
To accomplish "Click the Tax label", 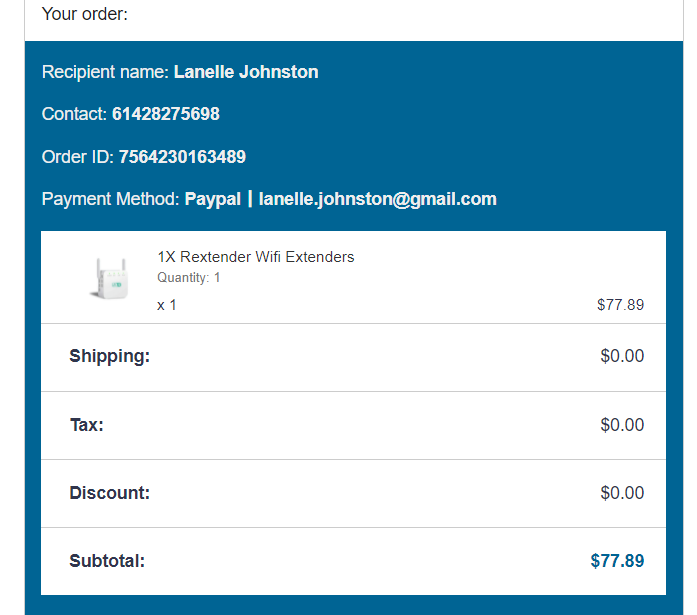I will point(86,425).
